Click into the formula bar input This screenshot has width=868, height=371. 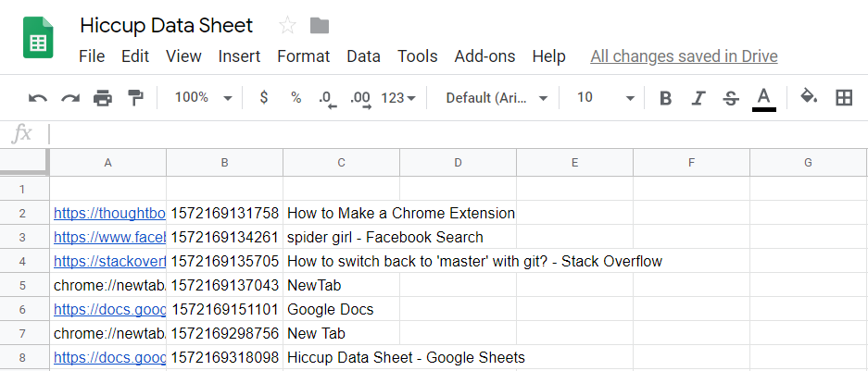(x=454, y=134)
